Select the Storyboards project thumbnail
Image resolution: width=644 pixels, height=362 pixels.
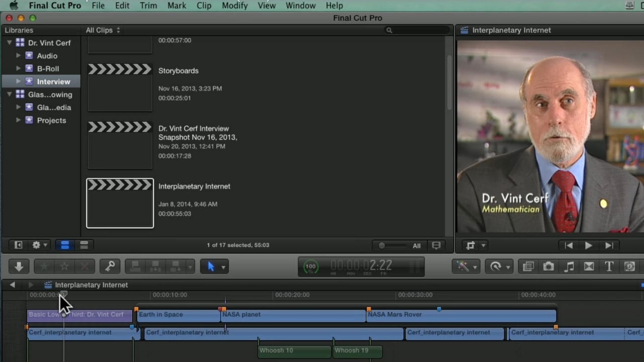coord(120,87)
